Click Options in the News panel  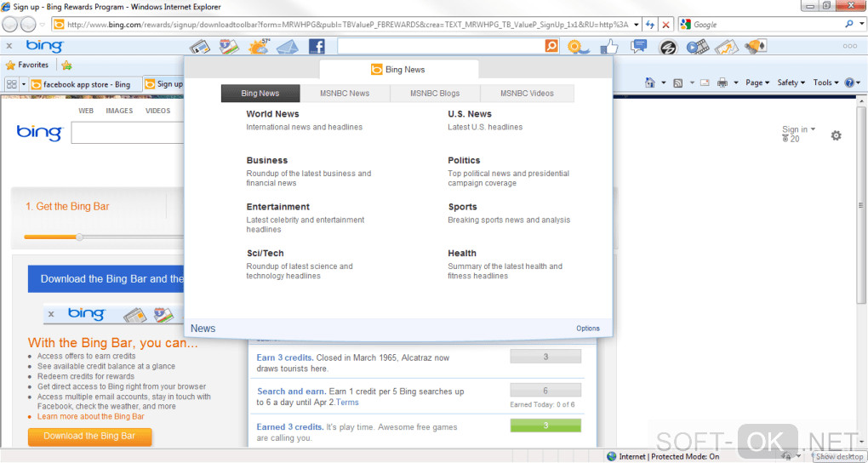coord(588,329)
